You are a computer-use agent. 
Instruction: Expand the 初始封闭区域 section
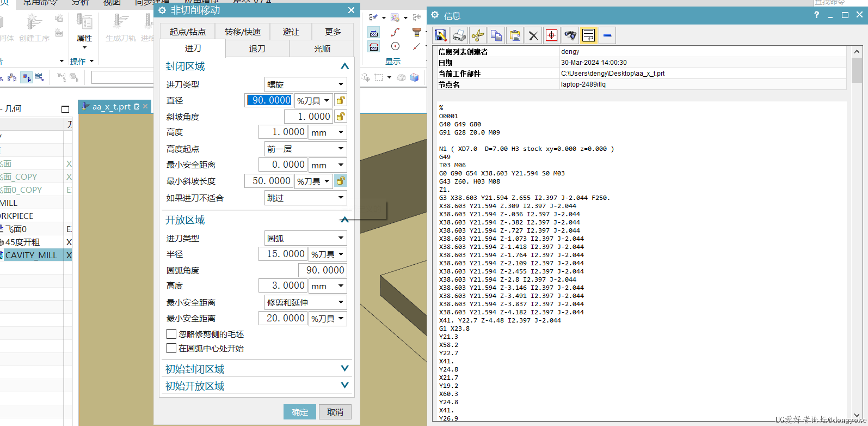[x=344, y=368]
